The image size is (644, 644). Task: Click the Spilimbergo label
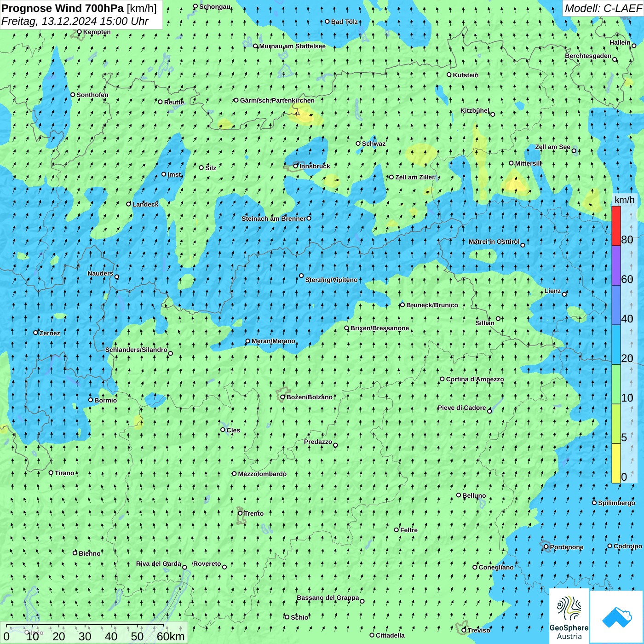click(616, 503)
